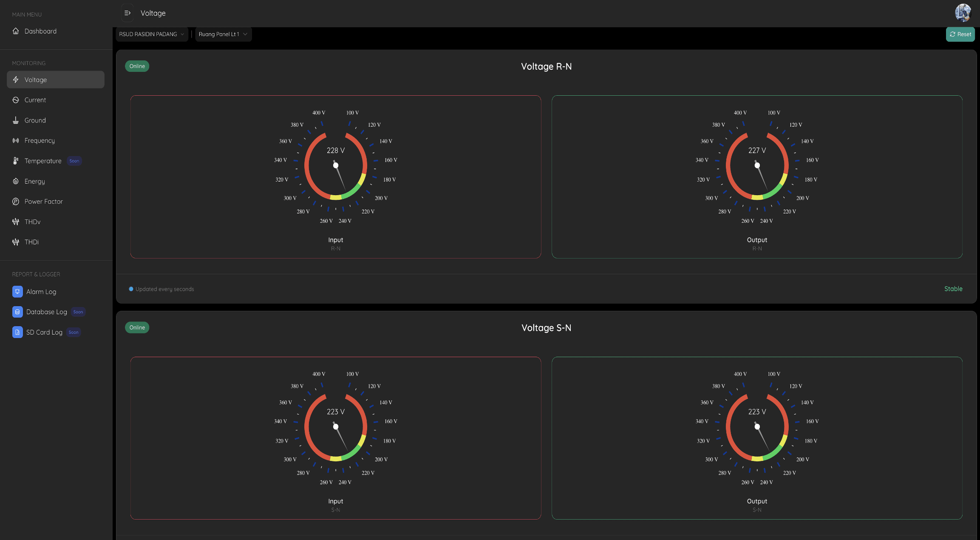Click the Voltage S-N heading

(546, 328)
